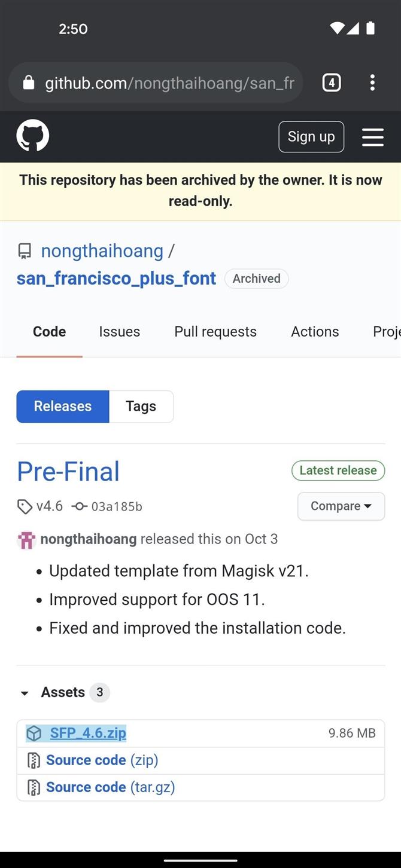The image size is (401, 868).
Task: Expand the Compare dropdown
Action: [x=341, y=506]
